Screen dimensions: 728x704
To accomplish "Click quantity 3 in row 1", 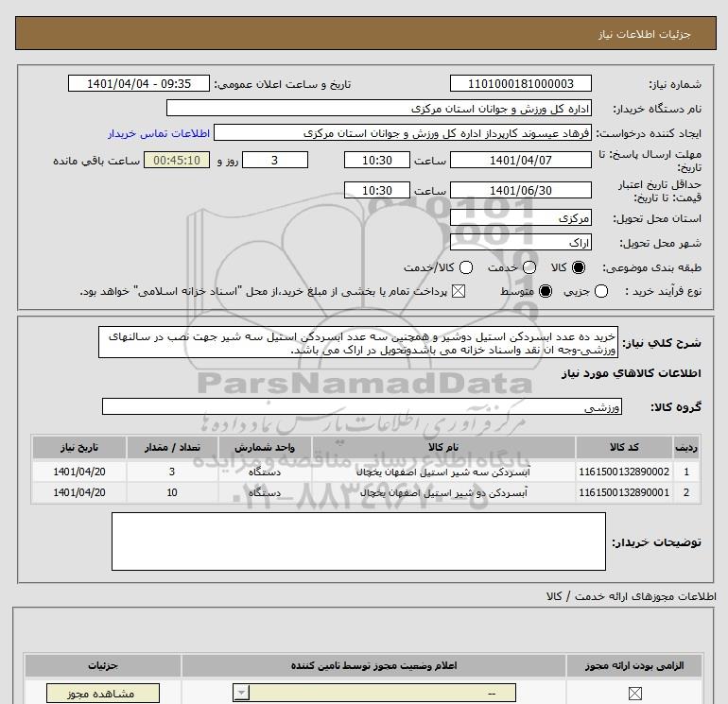I will pos(172,472).
